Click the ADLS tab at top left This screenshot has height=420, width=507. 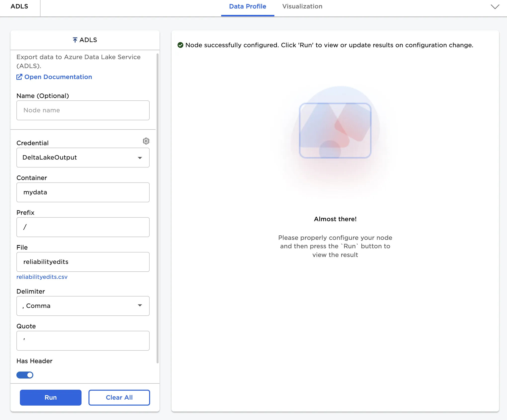pyautogui.click(x=19, y=6)
